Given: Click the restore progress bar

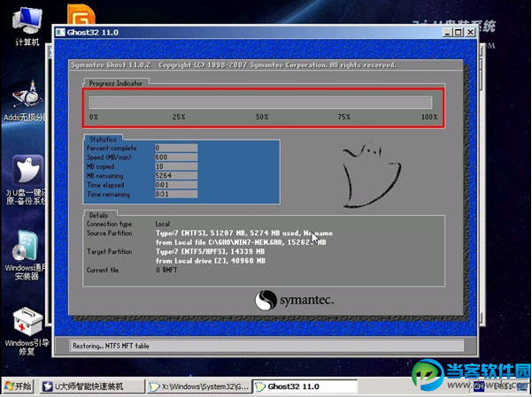Looking at the screenshot, I should pyautogui.click(x=260, y=103).
